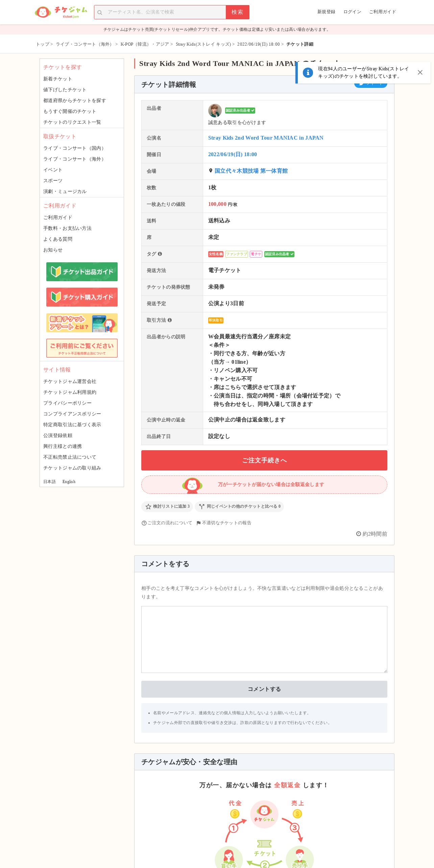Click info icon next to タグ
The width and height of the screenshot is (434, 868).
(x=160, y=254)
